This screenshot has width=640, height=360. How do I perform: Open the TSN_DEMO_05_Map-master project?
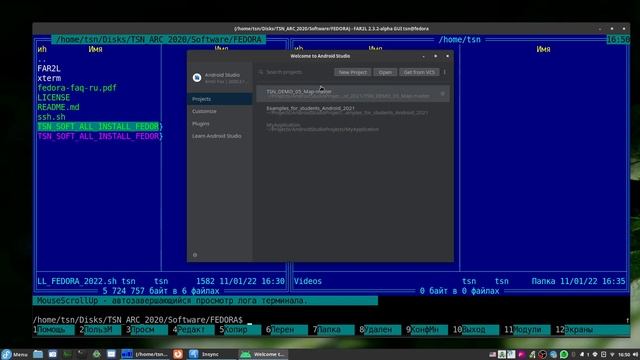pyautogui.click(x=353, y=94)
